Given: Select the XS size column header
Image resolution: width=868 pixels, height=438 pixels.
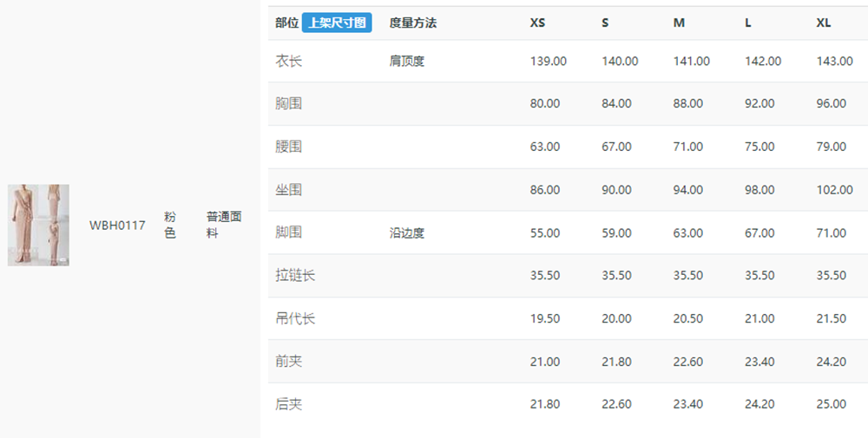Looking at the screenshot, I should click(x=537, y=23).
